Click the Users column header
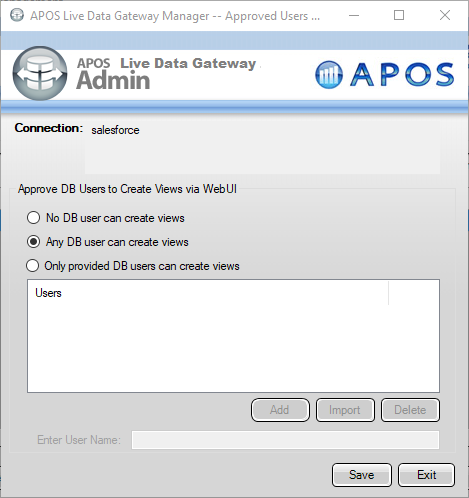Image resolution: width=469 pixels, height=498 pixels. click(x=208, y=293)
